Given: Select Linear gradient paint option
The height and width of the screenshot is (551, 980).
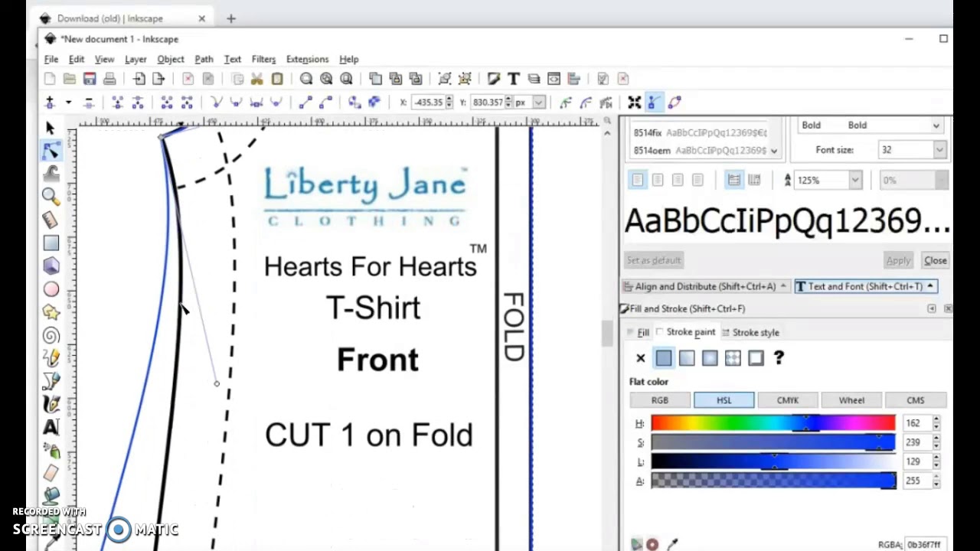Looking at the screenshot, I should pos(687,358).
